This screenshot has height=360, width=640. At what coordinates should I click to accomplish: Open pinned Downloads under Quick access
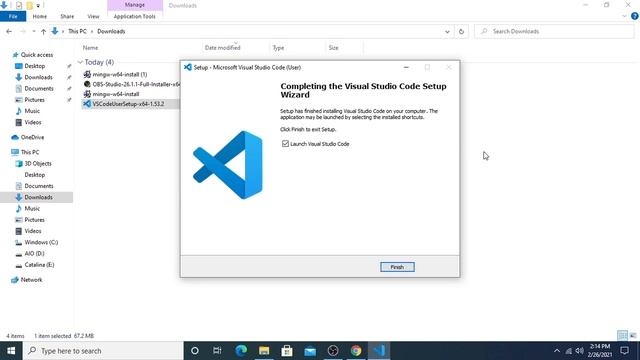tap(38, 77)
